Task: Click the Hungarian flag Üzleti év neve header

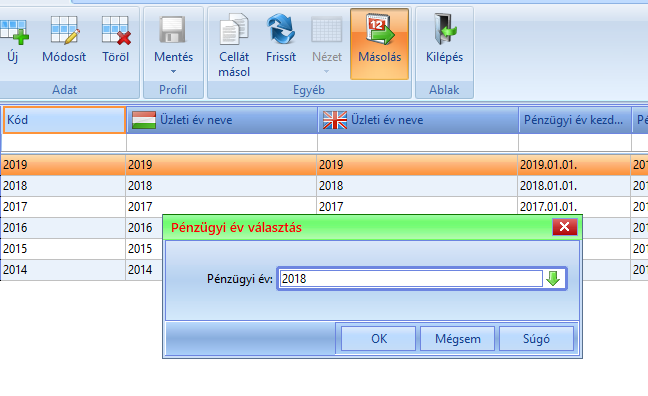Action: (222, 120)
